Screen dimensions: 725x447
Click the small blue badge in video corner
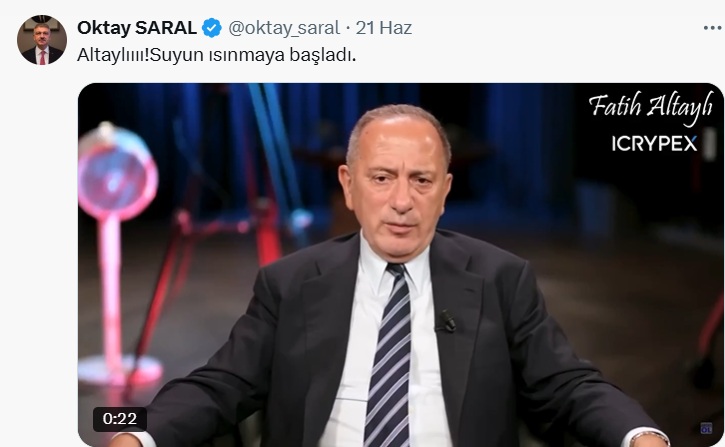coord(706,428)
